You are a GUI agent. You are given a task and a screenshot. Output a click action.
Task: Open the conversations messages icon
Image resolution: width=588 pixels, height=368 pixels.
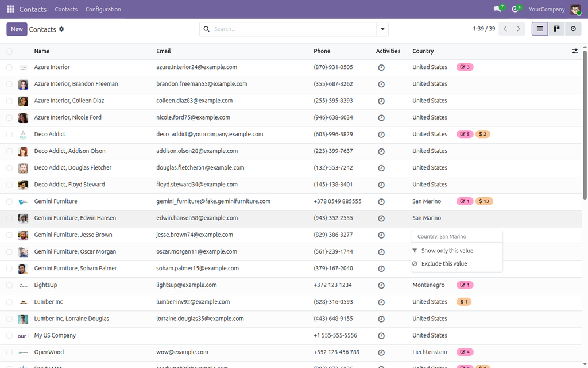point(497,9)
